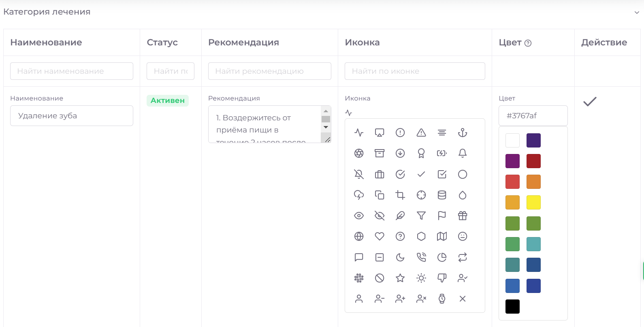
Task: Focus the Найти наименование search field
Action: pos(72,71)
